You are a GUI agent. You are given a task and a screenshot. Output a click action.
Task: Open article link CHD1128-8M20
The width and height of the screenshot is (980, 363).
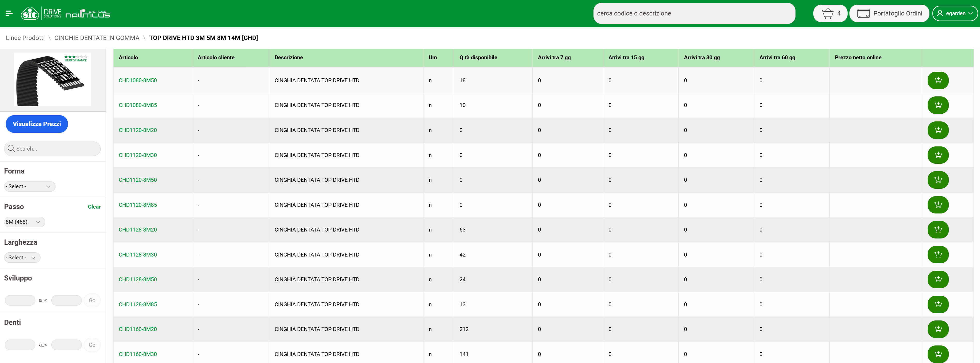137,230
